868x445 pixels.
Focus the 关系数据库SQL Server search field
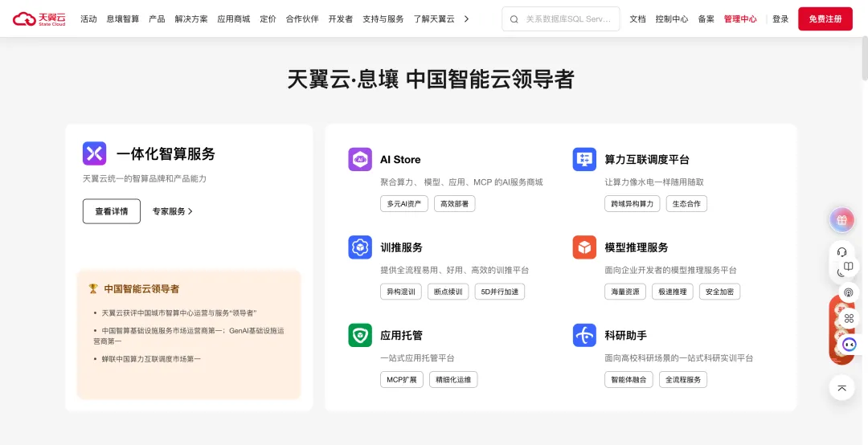click(x=561, y=18)
